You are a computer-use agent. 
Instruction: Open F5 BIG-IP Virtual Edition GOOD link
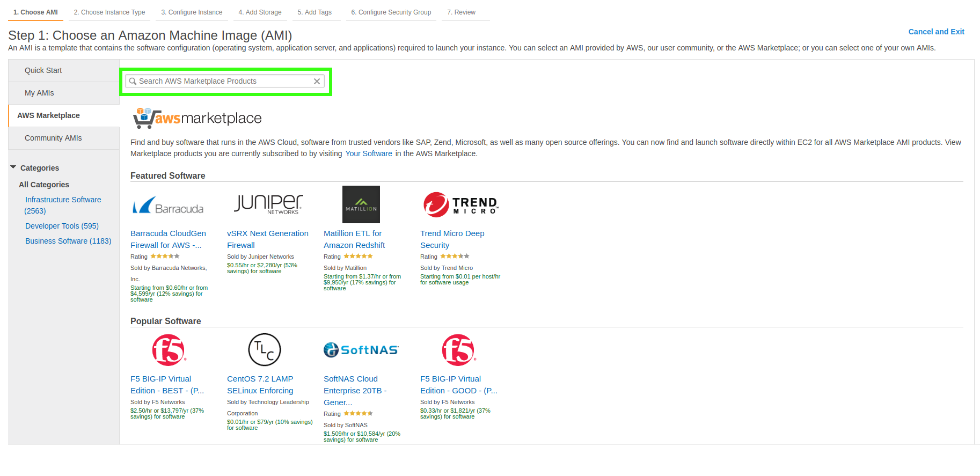coord(459,385)
